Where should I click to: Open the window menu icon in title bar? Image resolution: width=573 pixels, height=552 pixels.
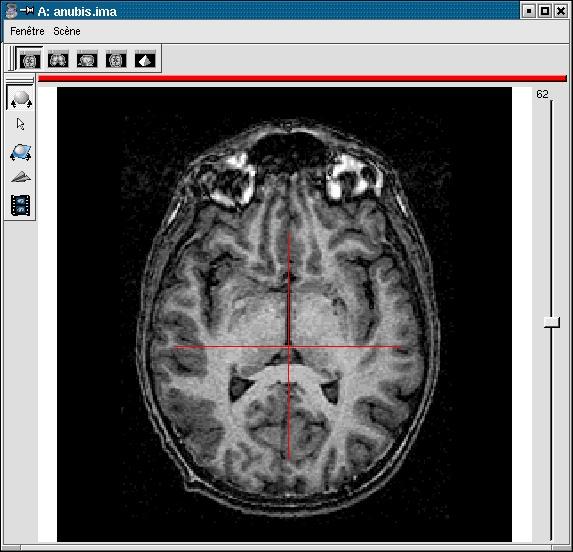(x=11, y=11)
